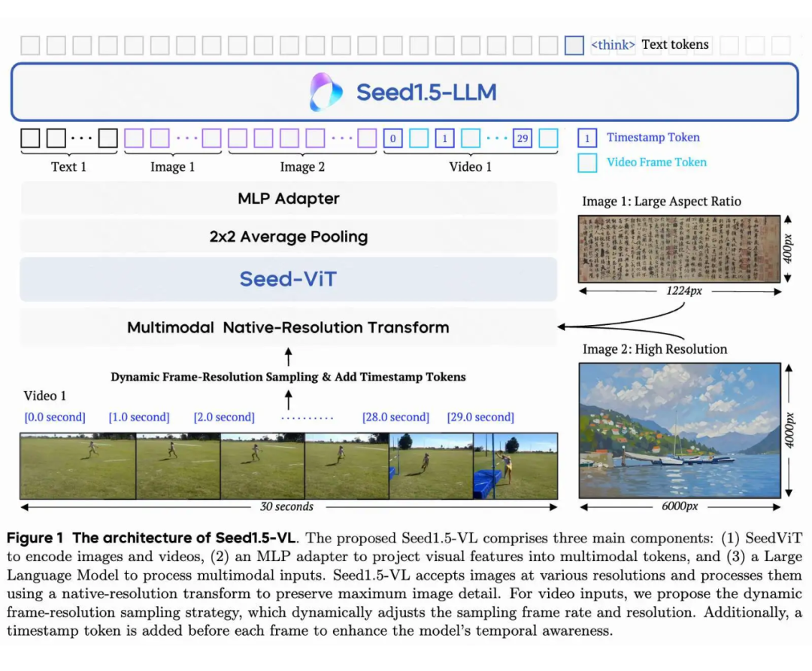Click the caption title "The architecture of Seed1.5-VL"
This screenshot has height=671, width=812.
(x=184, y=538)
